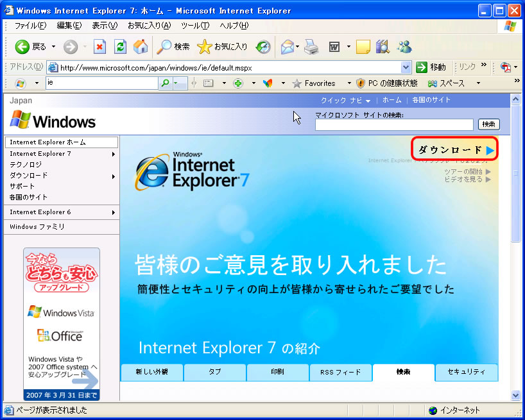Click the Edit with Word icon
This screenshot has width=525, height=420.
point(334,47)
